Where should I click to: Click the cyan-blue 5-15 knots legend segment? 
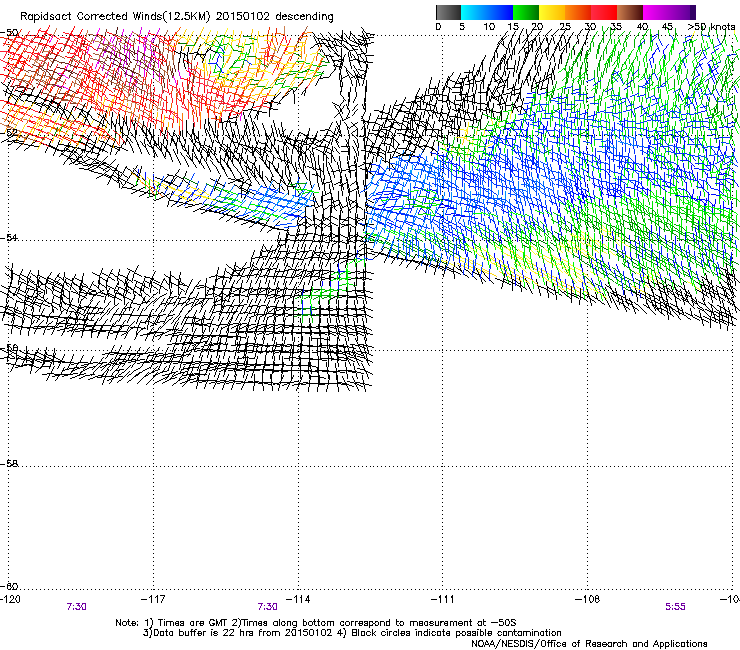487,12
